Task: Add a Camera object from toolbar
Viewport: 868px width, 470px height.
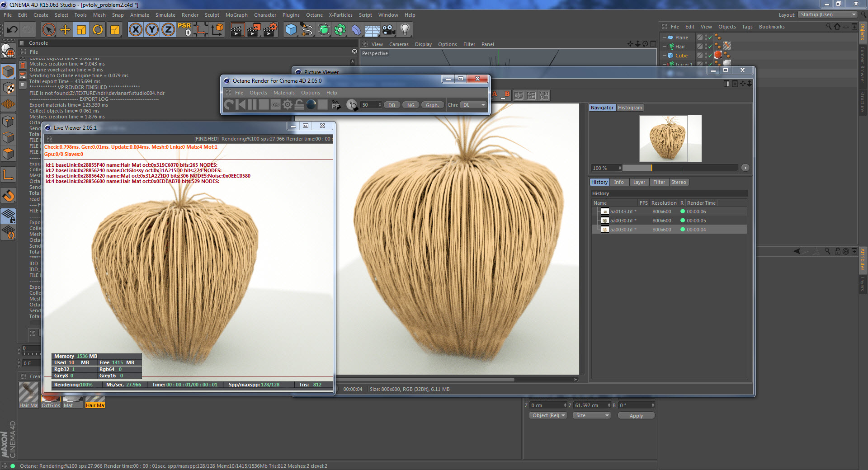Action: 388,30
